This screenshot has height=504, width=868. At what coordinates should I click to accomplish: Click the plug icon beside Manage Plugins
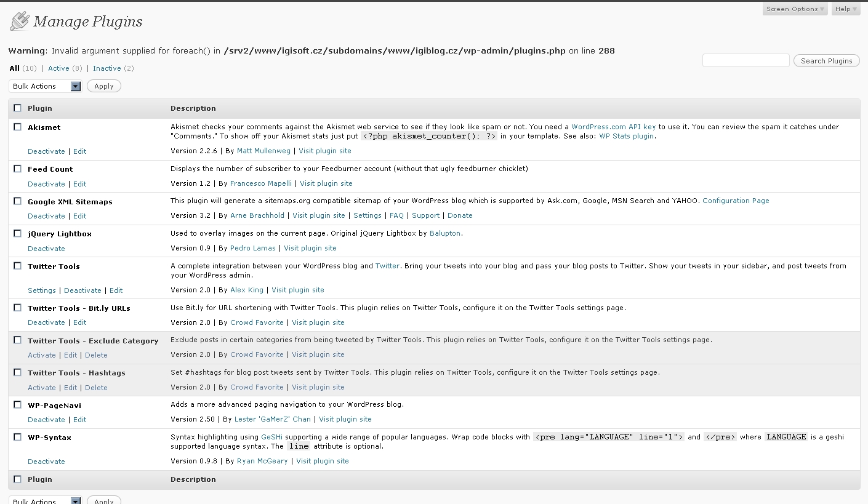[19, 22]
